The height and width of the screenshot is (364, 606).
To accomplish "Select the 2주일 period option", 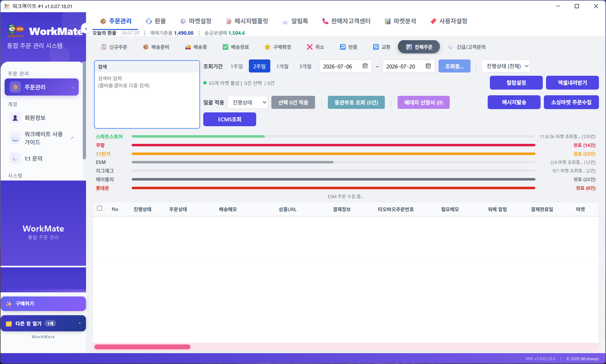I will tap(259, 66).
